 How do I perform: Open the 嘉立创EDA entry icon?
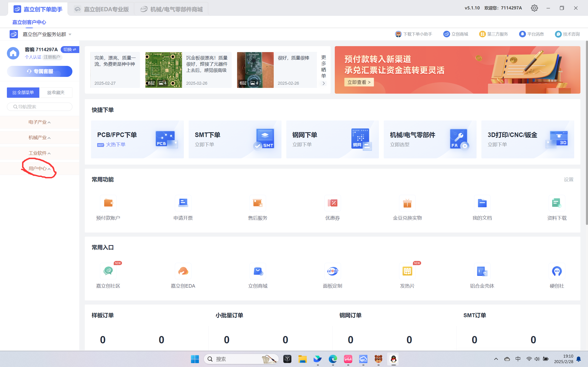pyautogui.click(x=183, y=271)
